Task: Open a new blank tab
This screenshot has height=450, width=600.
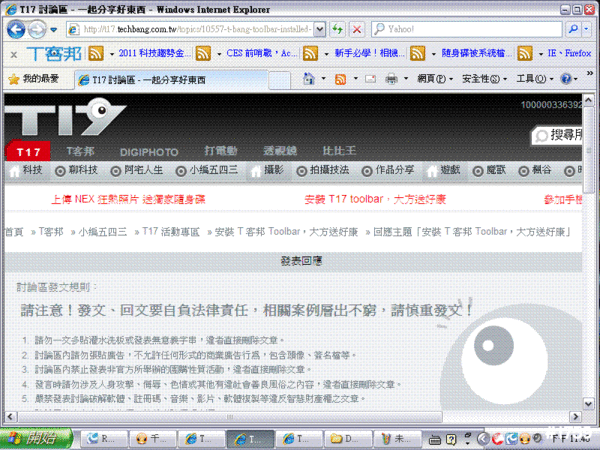Action: pos(279,80)
